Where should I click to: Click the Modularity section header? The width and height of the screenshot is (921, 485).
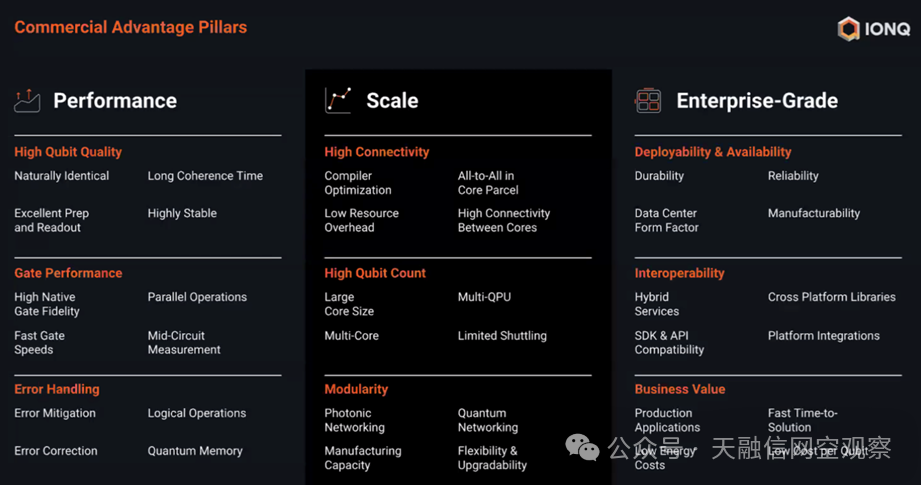point(356,389)
